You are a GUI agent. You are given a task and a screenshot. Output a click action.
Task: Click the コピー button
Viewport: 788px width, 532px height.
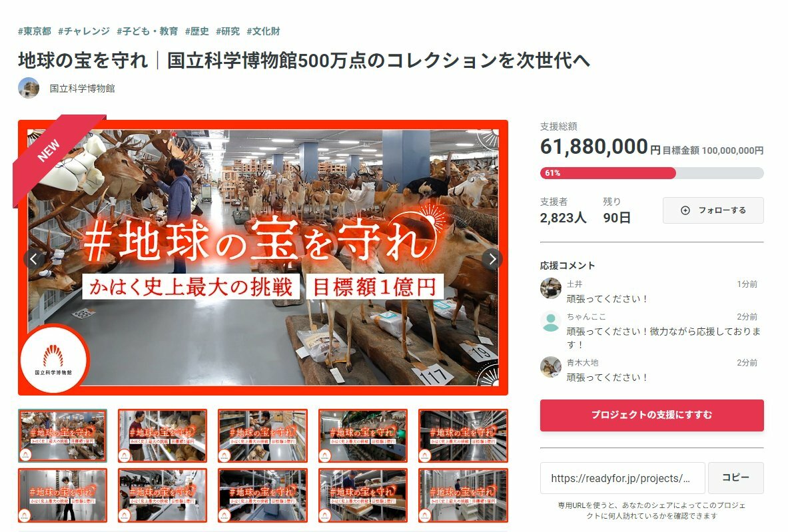pos(736,478)
